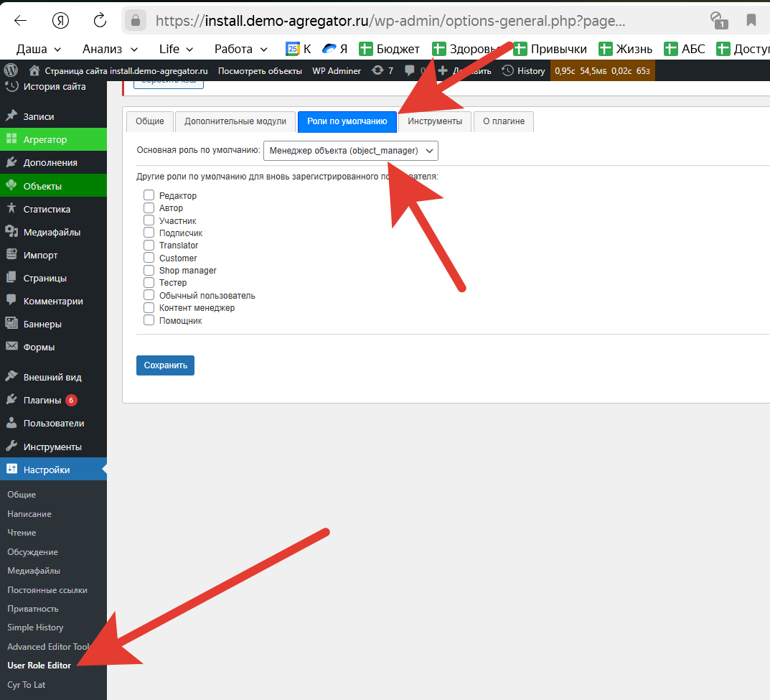Open the Yandex home icon button
Image resolution: width=770 pixels, height=700 pixels.
[x=61, y=20]
